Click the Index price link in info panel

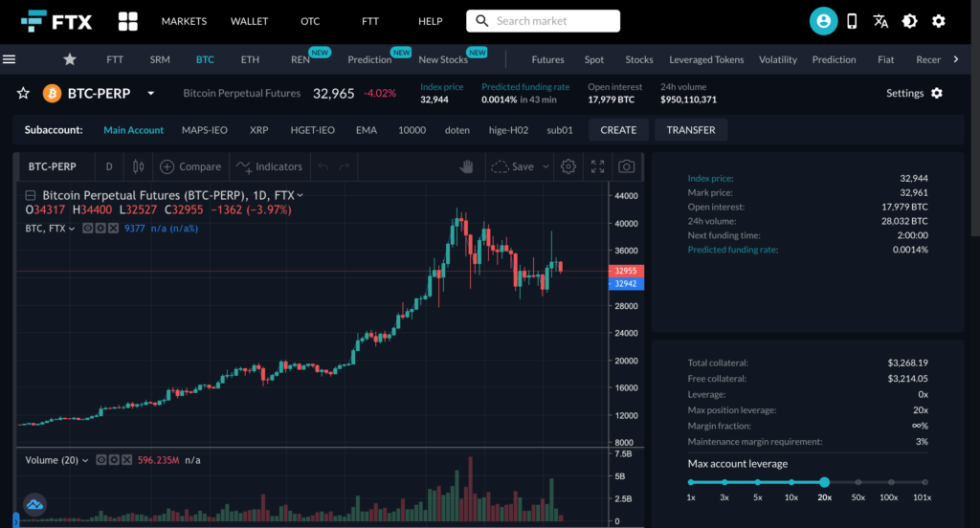click(x=710, y=178)
